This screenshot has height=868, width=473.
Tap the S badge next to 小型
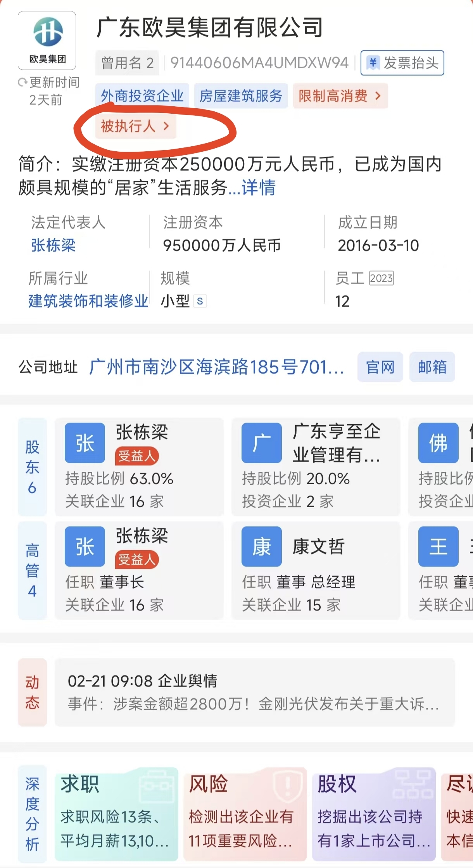tap(200, 301)
